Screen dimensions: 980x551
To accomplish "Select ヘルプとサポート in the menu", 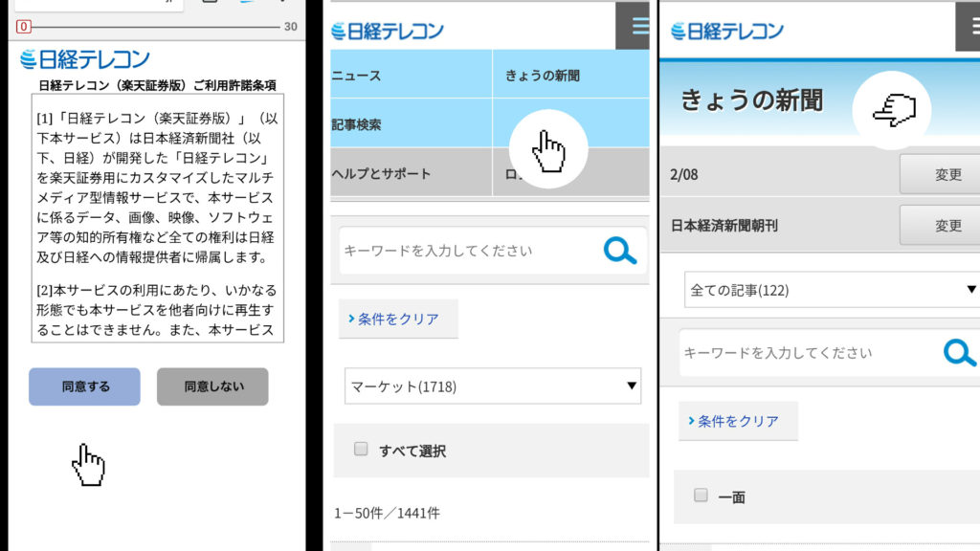I will click(412, 173).
